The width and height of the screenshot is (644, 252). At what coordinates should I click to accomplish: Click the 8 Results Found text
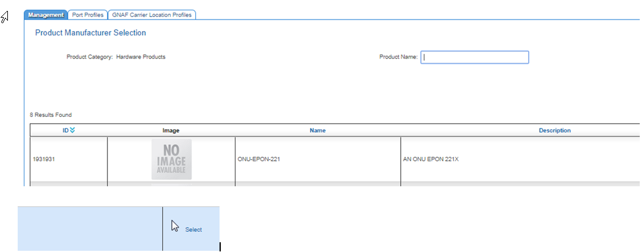tap(51, 114)
